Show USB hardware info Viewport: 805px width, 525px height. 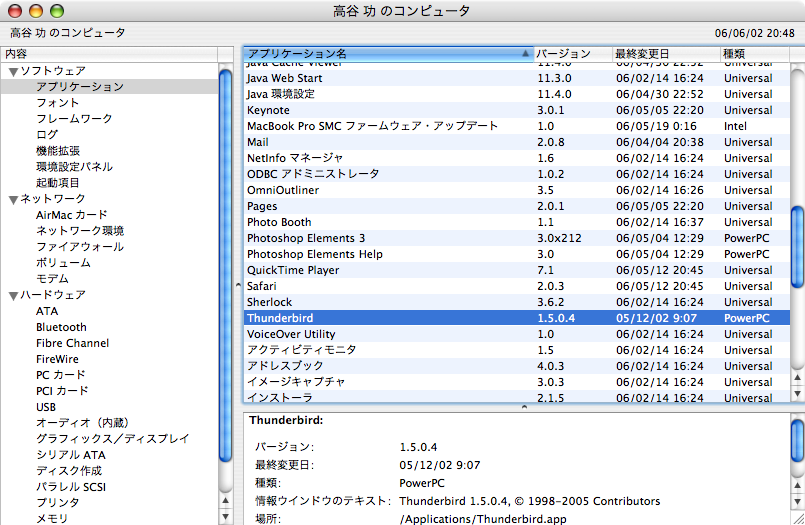click(x=46, y=407)
